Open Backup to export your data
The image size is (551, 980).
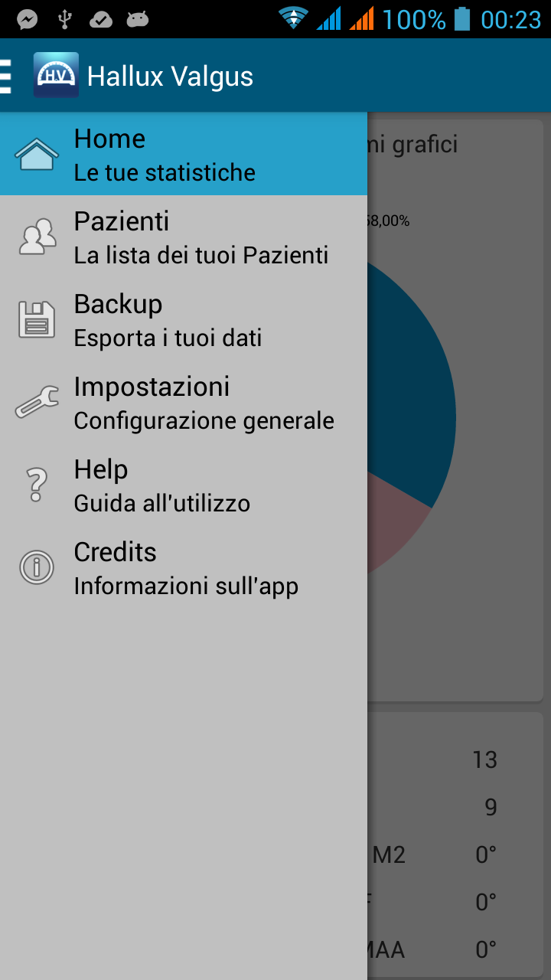pos(119,304)
